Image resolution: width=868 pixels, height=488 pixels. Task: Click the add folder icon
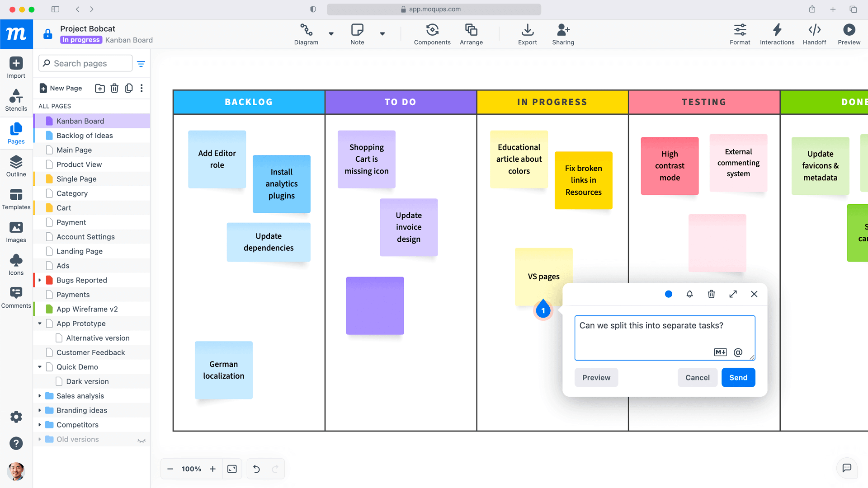tap(100, 88)
